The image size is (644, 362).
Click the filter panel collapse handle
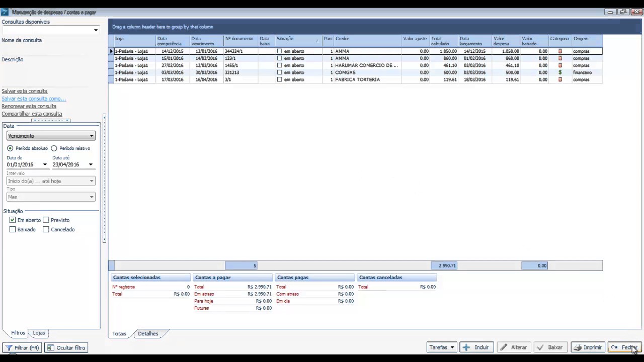click(x=104, y=178)
